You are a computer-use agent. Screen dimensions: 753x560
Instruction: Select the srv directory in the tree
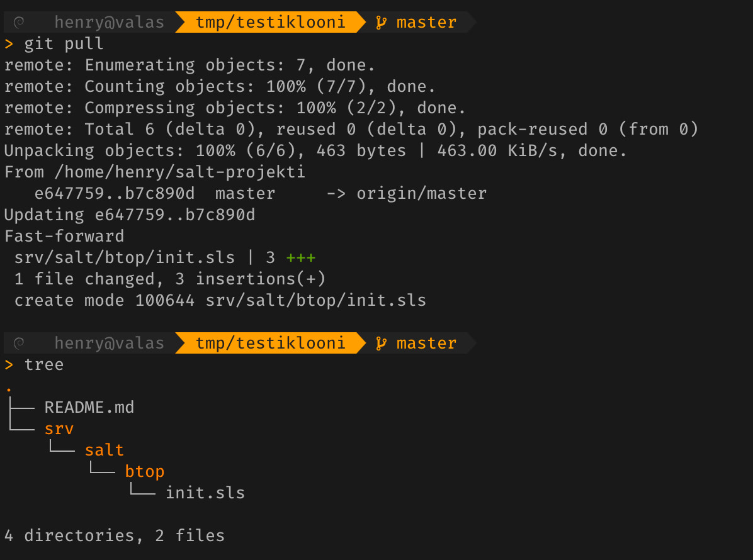point(59,429)
